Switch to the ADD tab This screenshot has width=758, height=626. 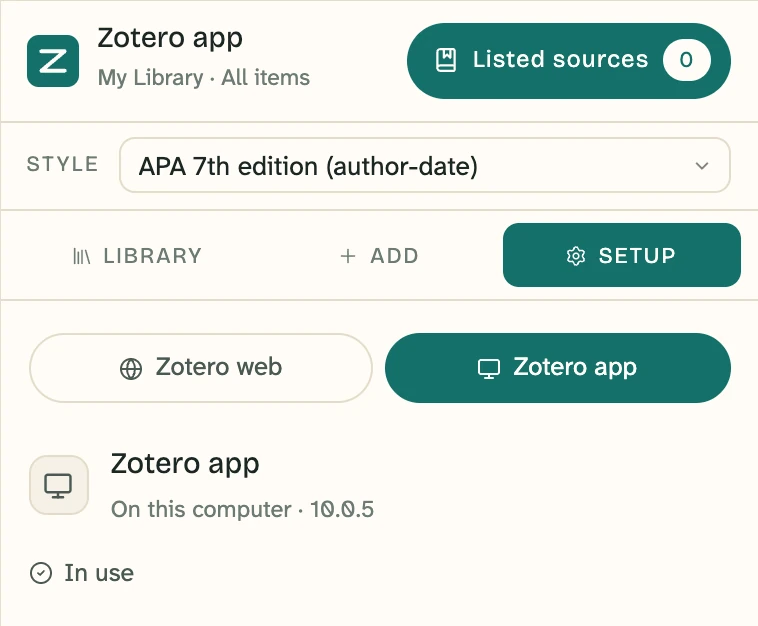(x=379, y=256)
